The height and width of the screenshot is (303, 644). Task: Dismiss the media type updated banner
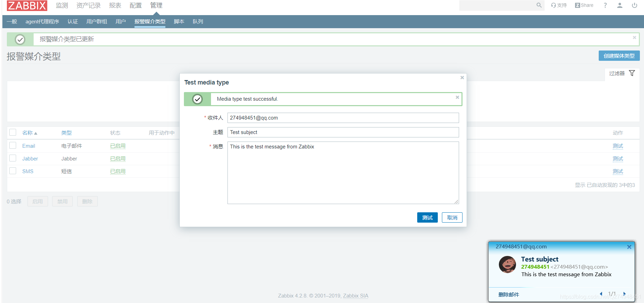click(x=634, y=38)
